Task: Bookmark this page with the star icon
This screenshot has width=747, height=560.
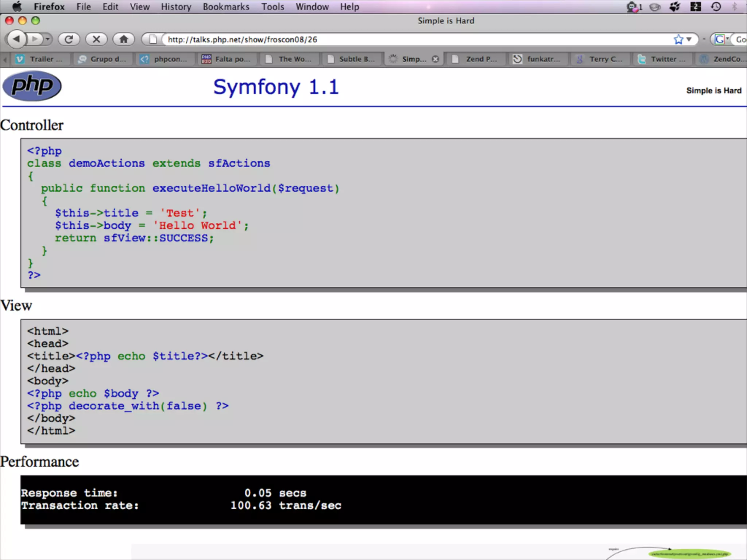Action: (x=678, y=39)
